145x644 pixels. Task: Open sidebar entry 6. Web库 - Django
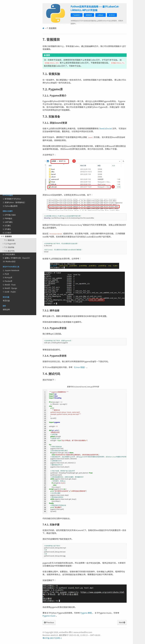click(x=10, y=288)
